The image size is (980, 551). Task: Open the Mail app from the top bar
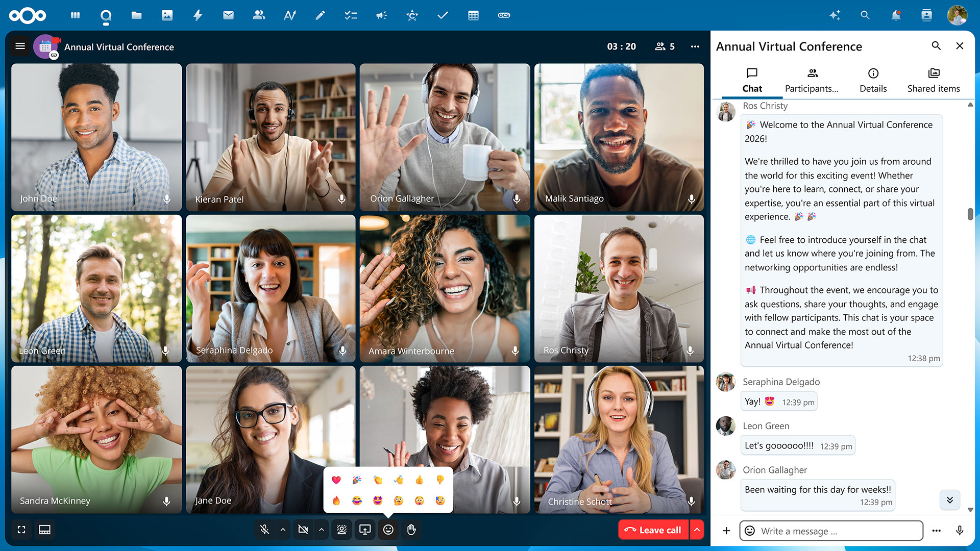[x=228, y=15]
